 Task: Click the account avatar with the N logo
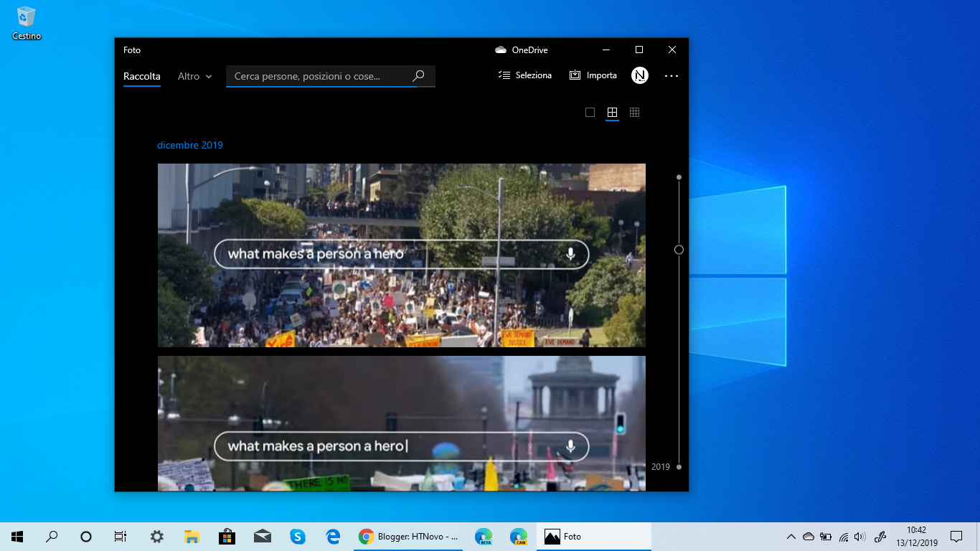[x=639, y=75]
